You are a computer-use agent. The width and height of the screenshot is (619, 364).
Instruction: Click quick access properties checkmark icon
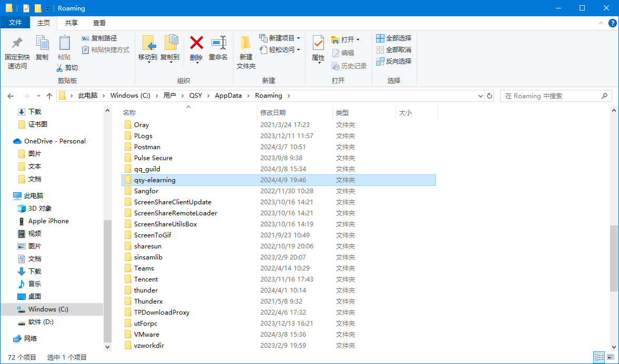point(26,8)
